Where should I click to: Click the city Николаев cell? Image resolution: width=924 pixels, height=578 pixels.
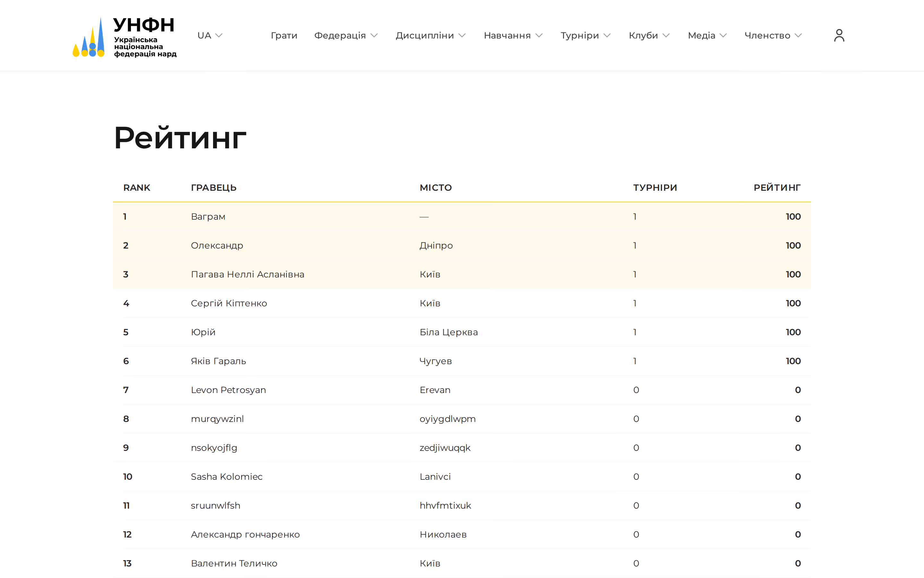[443, 535]
